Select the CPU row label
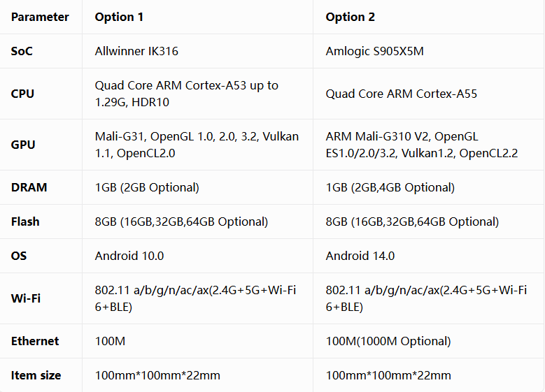This screenshot has width=545, height=392. point(22,94)
